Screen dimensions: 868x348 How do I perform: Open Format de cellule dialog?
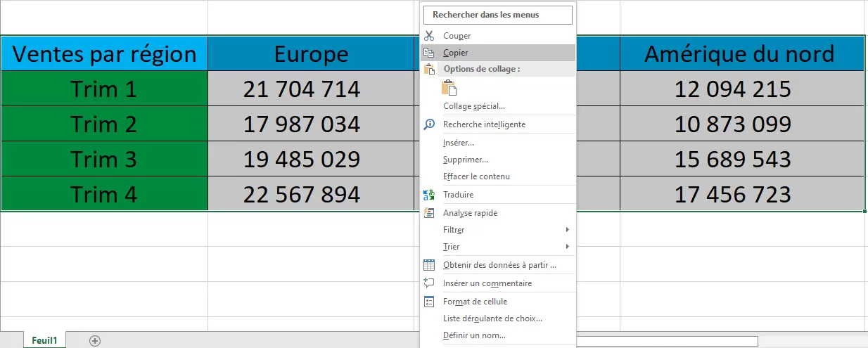click(x=497, y=302)
